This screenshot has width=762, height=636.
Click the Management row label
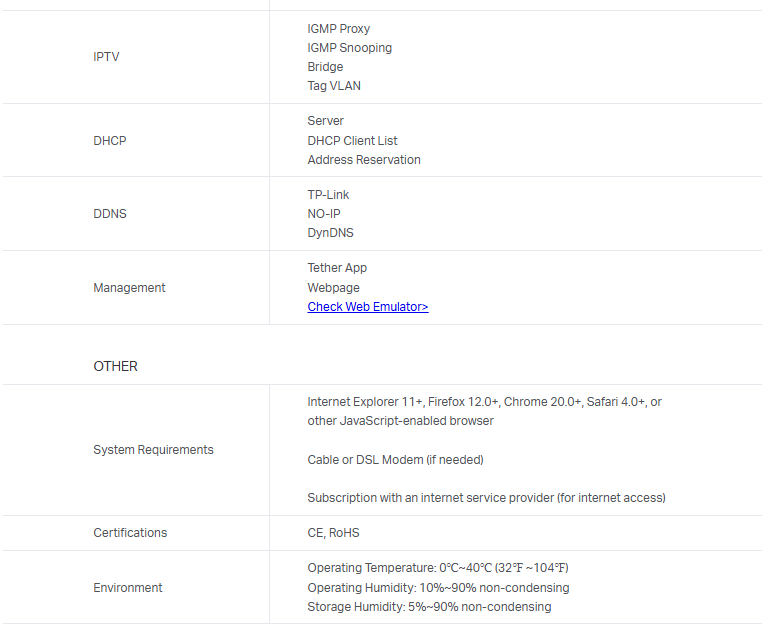click(129, 288)
